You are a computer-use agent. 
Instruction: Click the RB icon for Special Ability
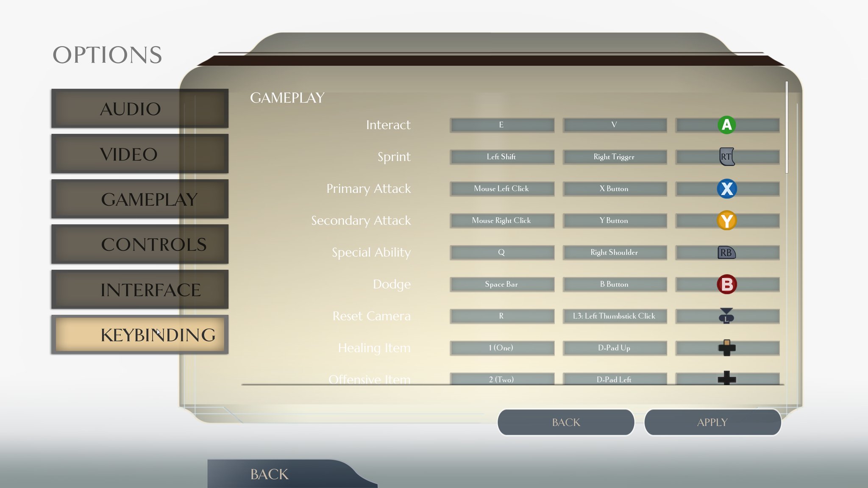726,252
